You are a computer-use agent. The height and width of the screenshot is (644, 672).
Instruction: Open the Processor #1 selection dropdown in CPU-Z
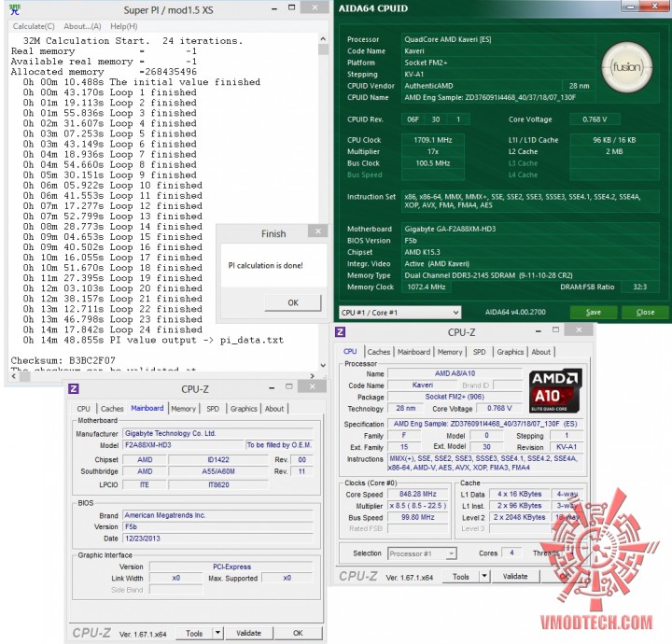click(x=422, y=553)
